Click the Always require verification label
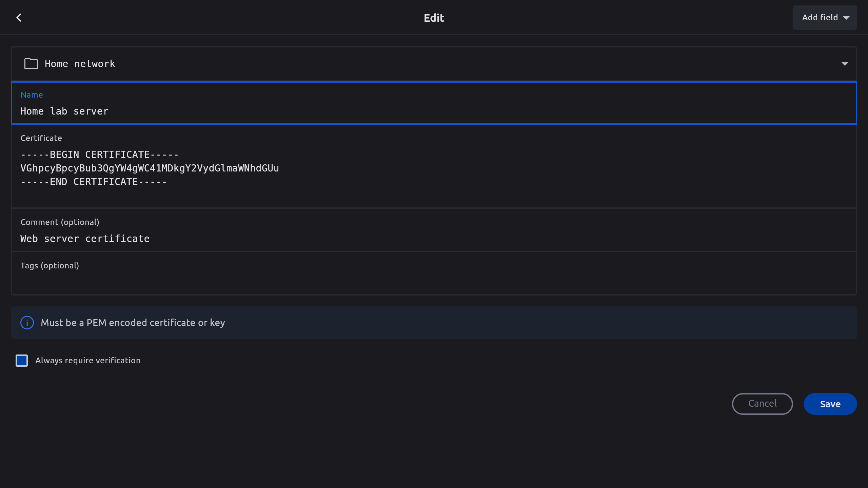The image size is (868, 488). tap(88, 361)
